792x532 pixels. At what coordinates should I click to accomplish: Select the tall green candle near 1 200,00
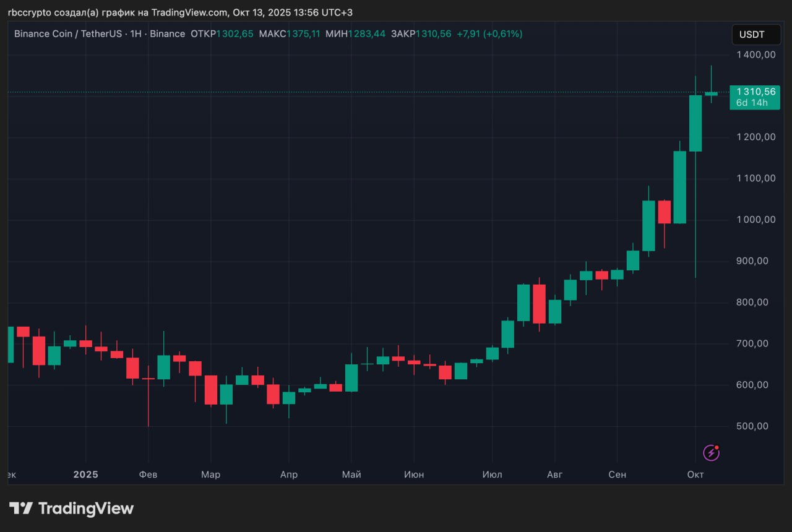click(695, 123)
